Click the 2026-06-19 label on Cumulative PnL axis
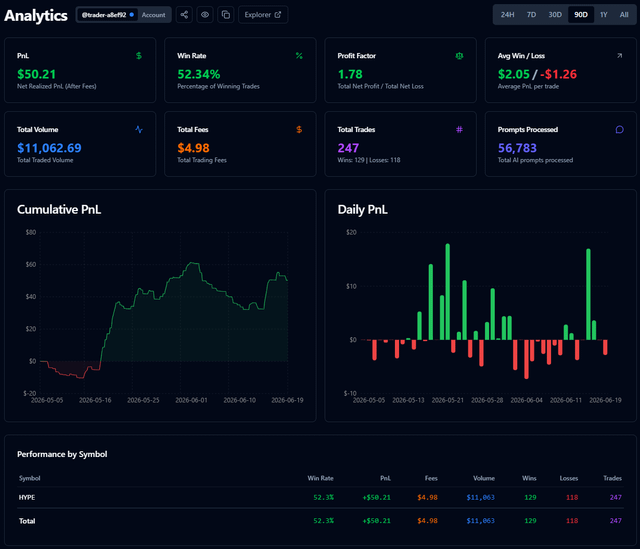Image resolution: width=640 pixels, height=549 pixels. click(287, 400)
